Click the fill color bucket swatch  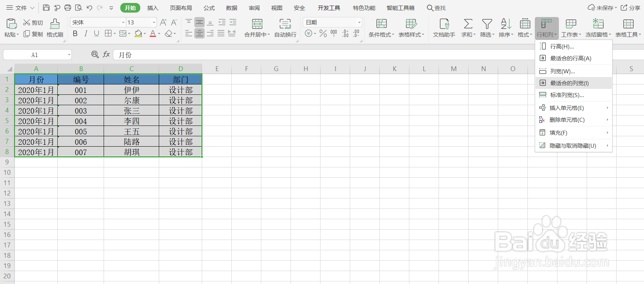click(x=138, y=34)
